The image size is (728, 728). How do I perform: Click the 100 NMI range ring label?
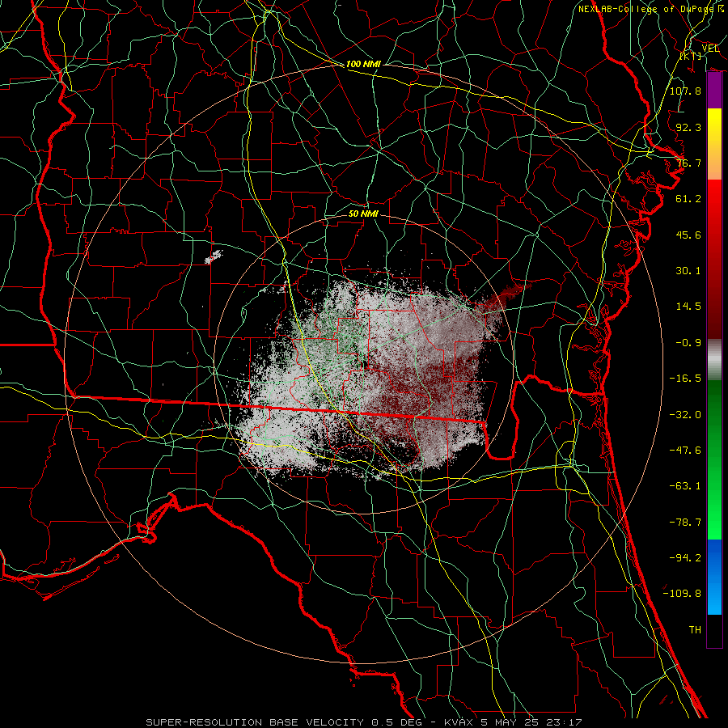click(363, 64)
